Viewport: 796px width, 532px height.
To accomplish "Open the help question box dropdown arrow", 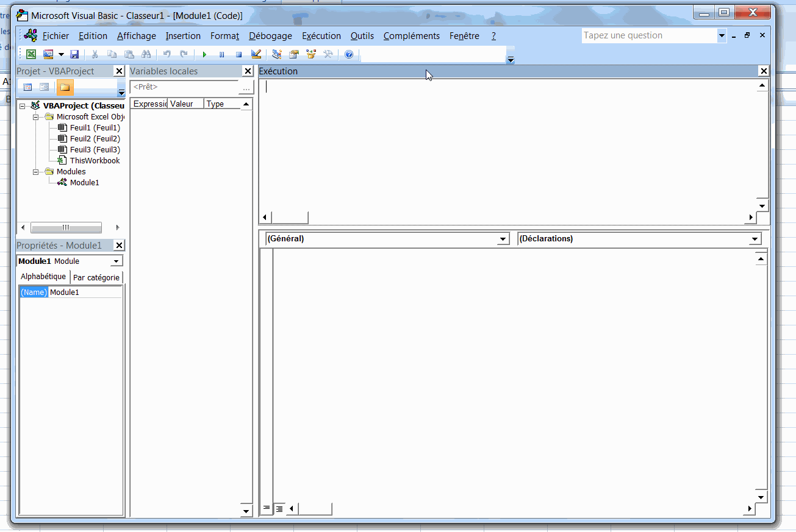I will 722,35.
